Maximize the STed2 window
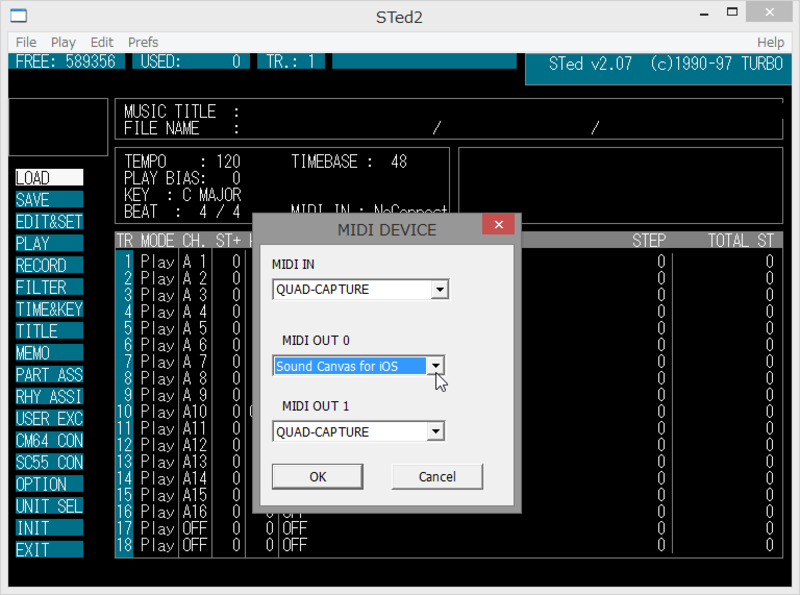The width and height of the screenshot is (800, 595). click(x=732, y=12)
